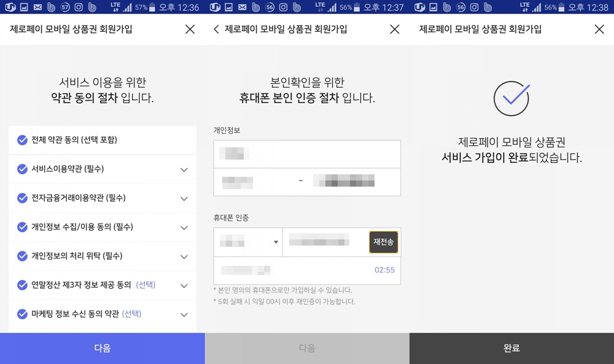Tap mail icon in the 12:37 status bar
Image resolution: width=614 pixels, height=364 pixels.
[x=243, y=7]
